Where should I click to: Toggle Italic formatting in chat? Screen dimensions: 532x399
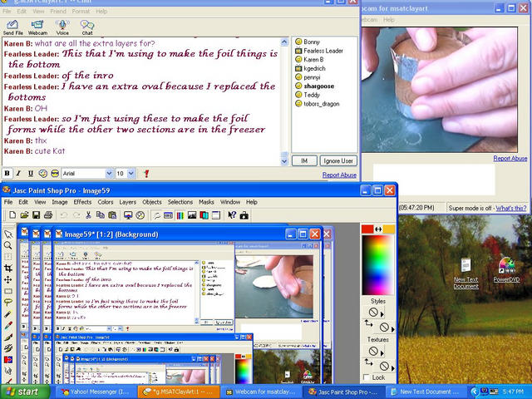(18, 174)
